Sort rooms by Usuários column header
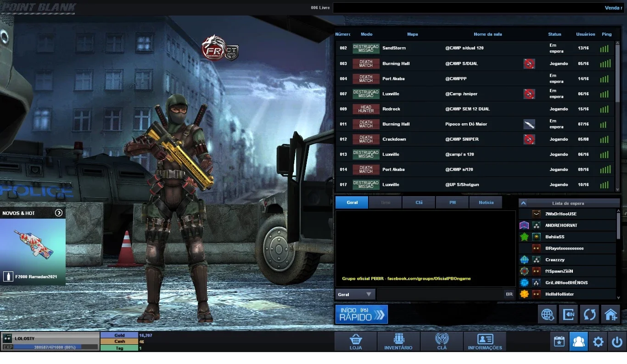The width and height of the screenshot is (627, 364). pos(586,34)
